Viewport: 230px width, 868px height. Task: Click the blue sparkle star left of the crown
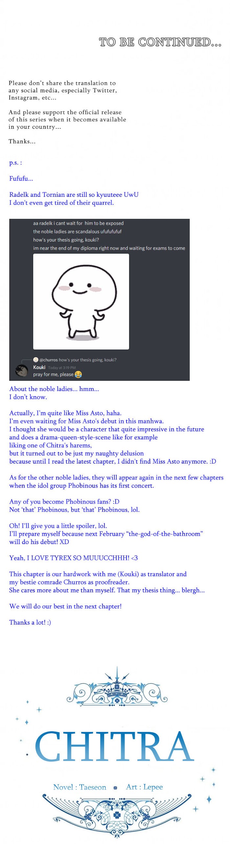[x=39, y=710]
